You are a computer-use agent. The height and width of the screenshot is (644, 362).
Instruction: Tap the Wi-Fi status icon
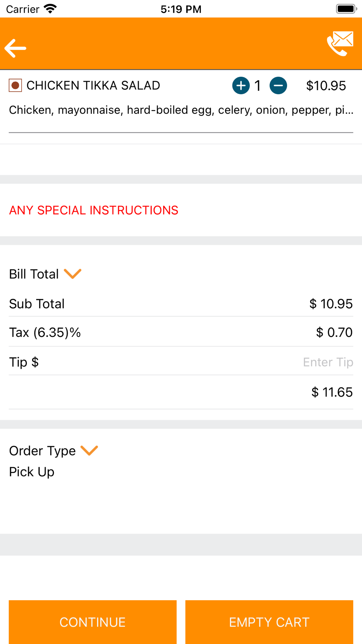point(50,9)
